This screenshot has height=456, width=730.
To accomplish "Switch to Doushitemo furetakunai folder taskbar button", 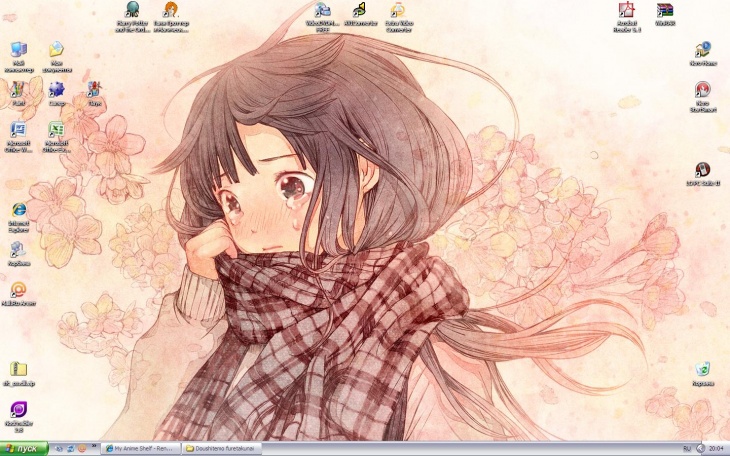I will point(221,449).
